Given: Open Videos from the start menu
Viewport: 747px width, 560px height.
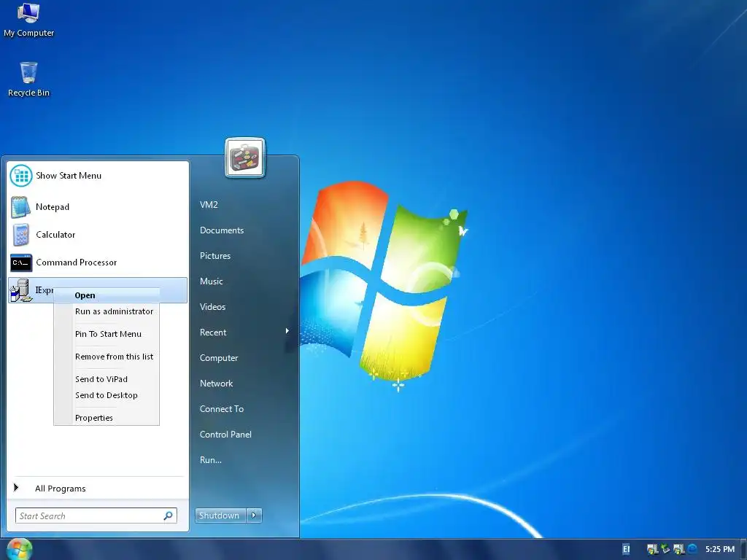Looking at the screenshot, I should (212, 307).
